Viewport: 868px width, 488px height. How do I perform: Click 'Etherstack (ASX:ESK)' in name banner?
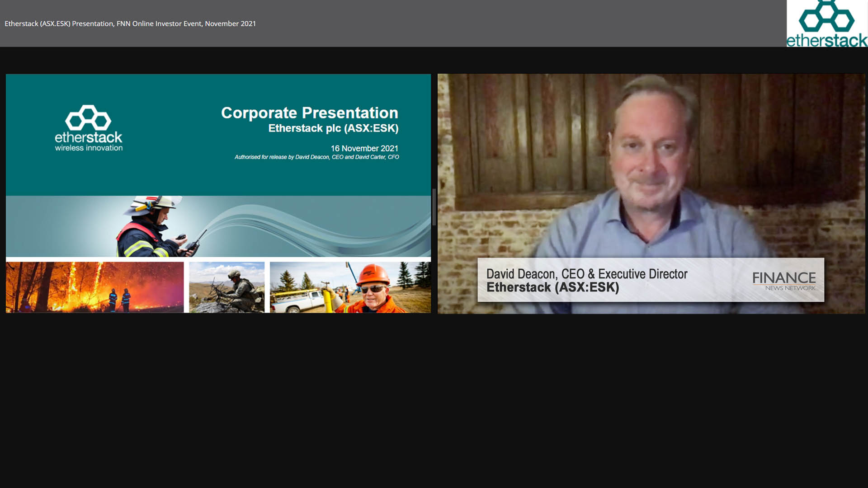[x=552, y=287]
